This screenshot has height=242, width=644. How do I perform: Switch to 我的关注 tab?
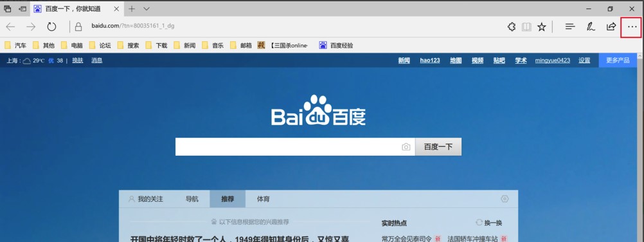[x=146, y=199]
